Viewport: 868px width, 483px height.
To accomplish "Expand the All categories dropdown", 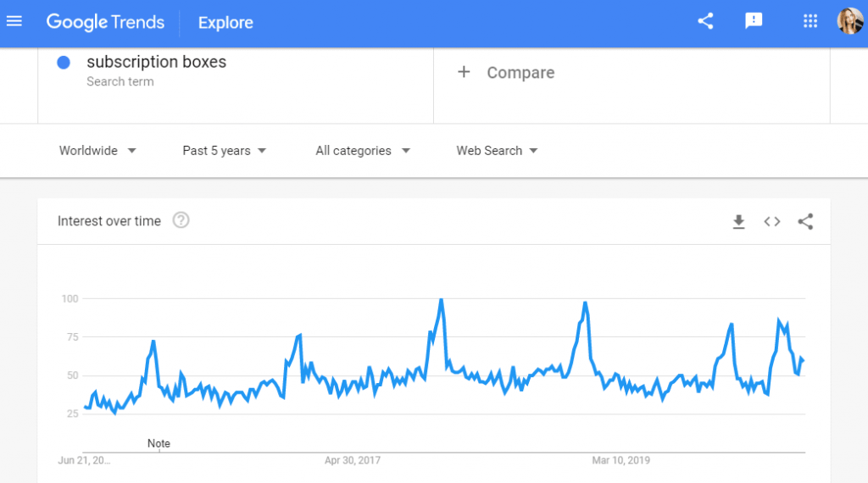I will pos(363,151).
